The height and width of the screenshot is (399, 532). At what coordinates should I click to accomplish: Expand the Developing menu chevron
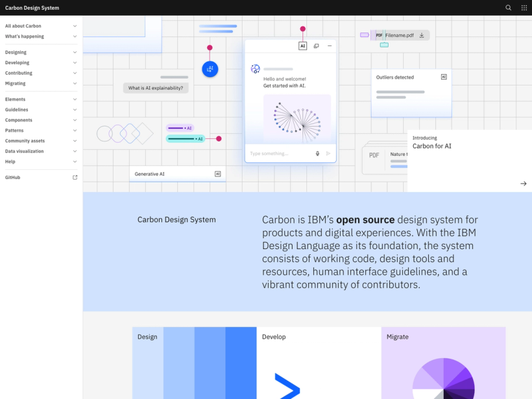pyautogui.click(x=75, y=63)
